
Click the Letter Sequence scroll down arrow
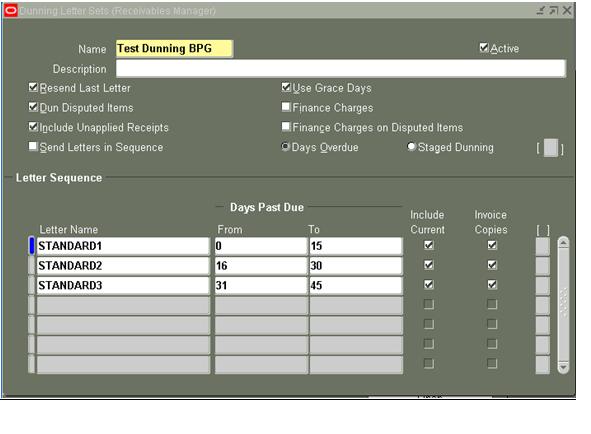[563, 367]
